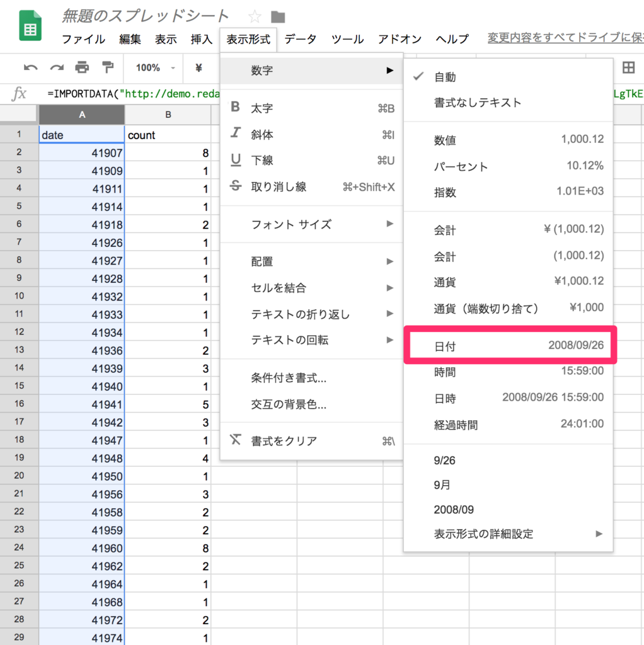The width and height of the screenshot is (644, 645).
Task: Click the saved-to-Drive status link
Action: [x=565, y=38]
